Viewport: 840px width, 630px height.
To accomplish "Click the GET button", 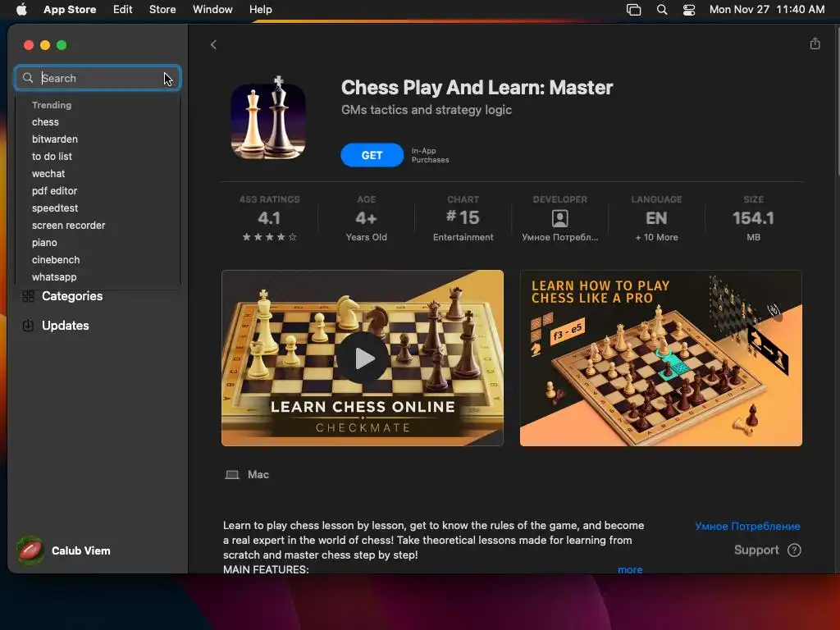I will click(x=372, y=155).
